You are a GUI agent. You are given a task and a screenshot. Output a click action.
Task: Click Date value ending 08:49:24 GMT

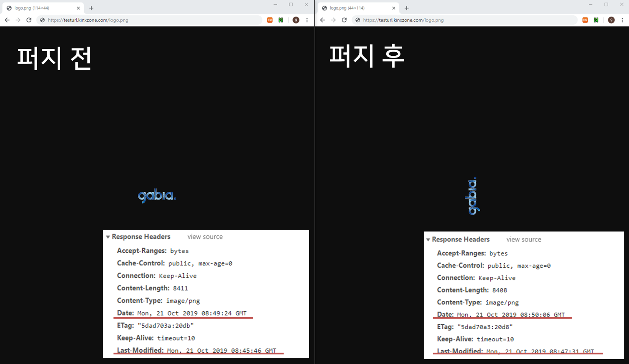click(192, 313)
